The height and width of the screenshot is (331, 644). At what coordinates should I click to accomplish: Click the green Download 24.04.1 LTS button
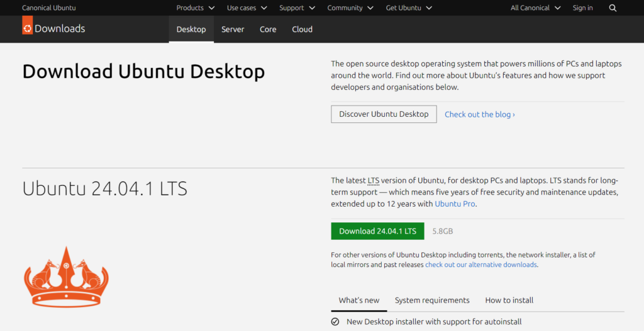[377, 231]
